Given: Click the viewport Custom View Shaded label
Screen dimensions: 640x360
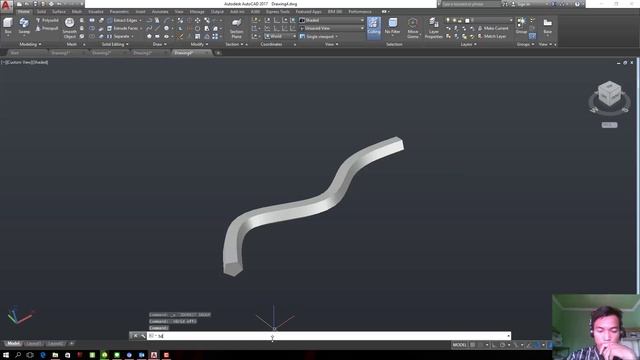Looking at the screenshot, I should point(24,62).
